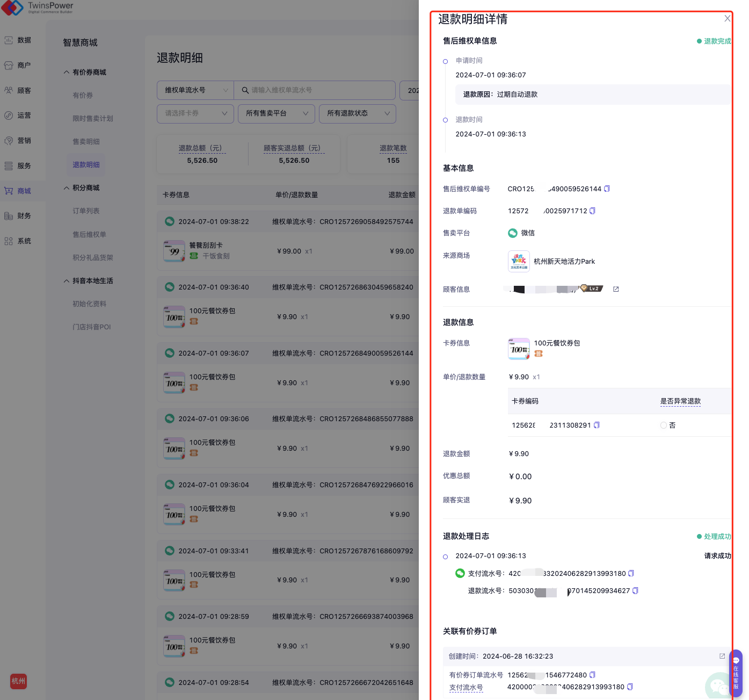749x700 pixels.
Task: Copy the 退款流水号 in refund log
Action: 635,591
